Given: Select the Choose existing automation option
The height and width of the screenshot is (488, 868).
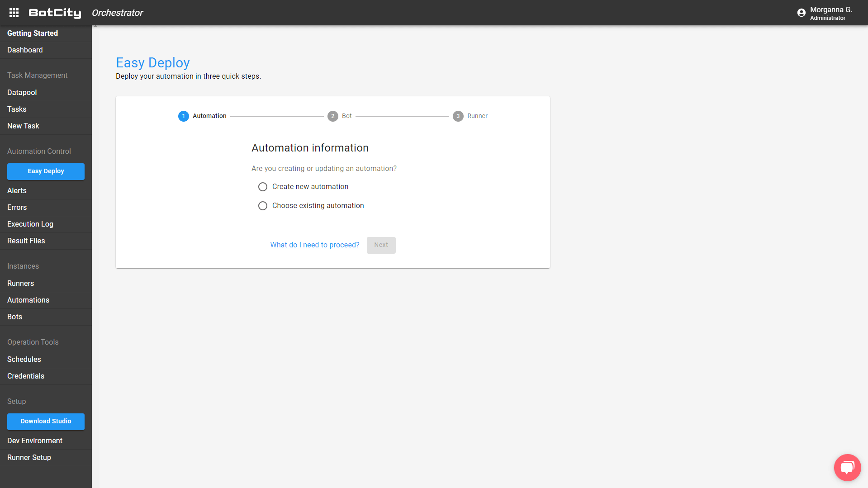Looking at the screenshot, I should pyautogui.click(x=263, y=205).
